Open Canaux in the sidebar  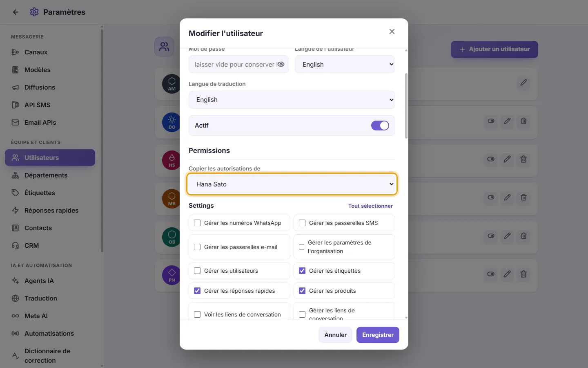tap(50, 52)
